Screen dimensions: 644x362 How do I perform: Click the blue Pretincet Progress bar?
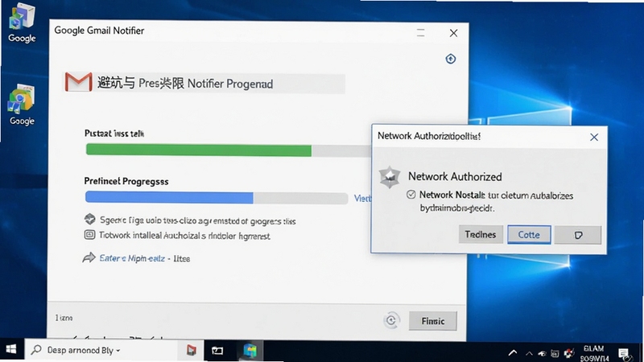point(169,197)
